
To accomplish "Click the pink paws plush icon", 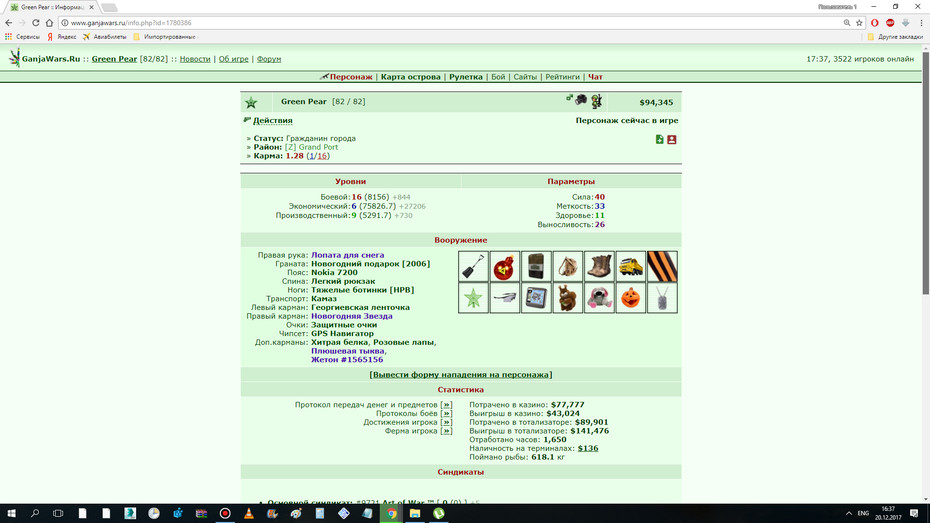I will coord(599,298).
